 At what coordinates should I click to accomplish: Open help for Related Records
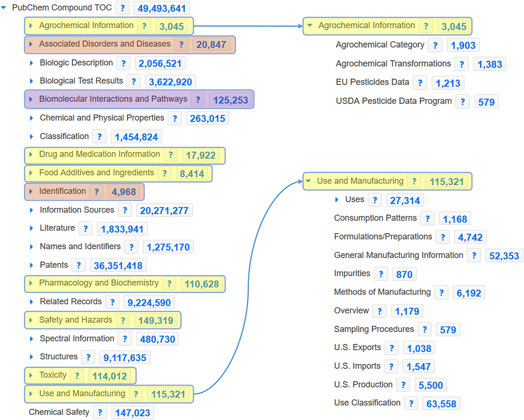click(x=112, y=302)
